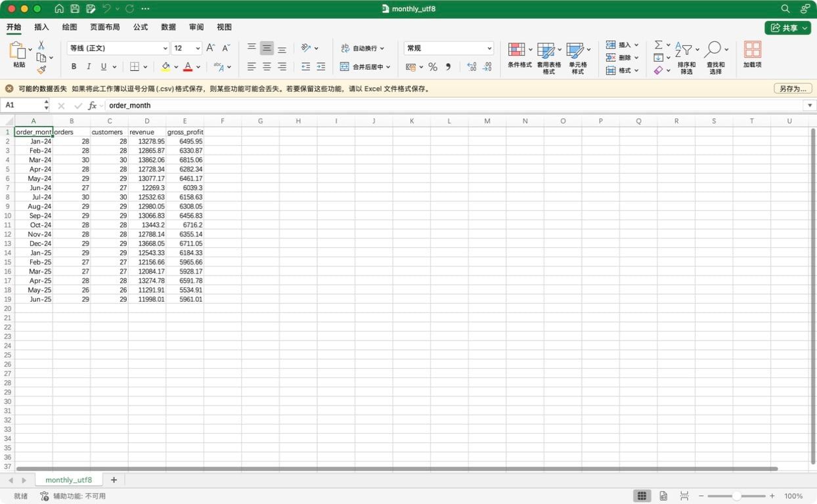Open search magnifier in title bar
This screenshot has width=817, height=504.
[x=785, y=9]
